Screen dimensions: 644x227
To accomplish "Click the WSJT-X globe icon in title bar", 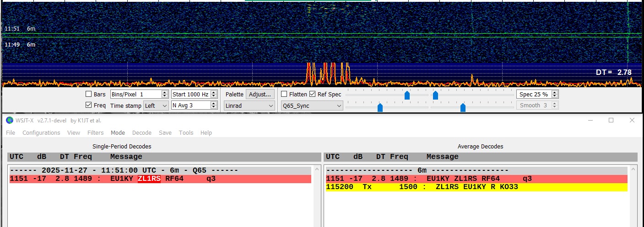I will click(10, 120).
